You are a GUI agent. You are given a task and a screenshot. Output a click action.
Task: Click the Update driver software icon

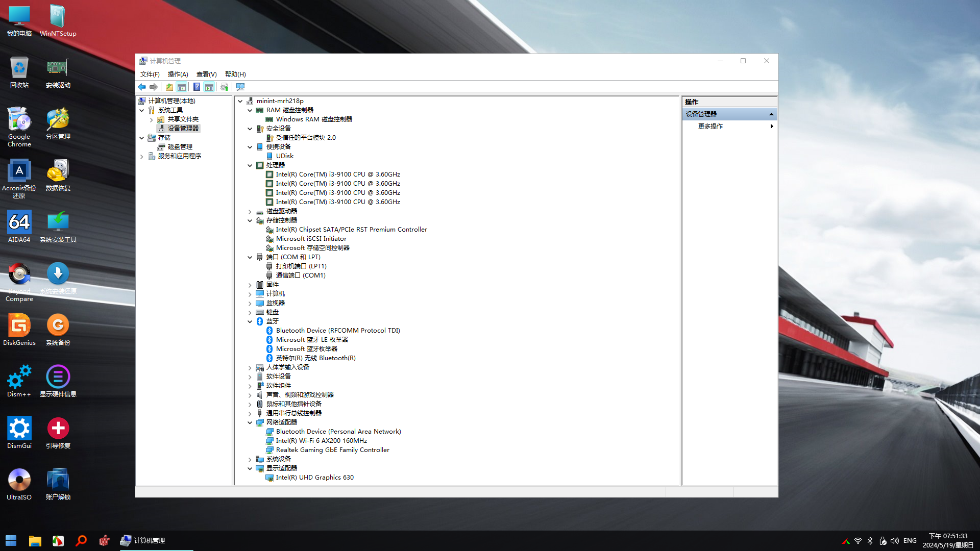point(224,87)
